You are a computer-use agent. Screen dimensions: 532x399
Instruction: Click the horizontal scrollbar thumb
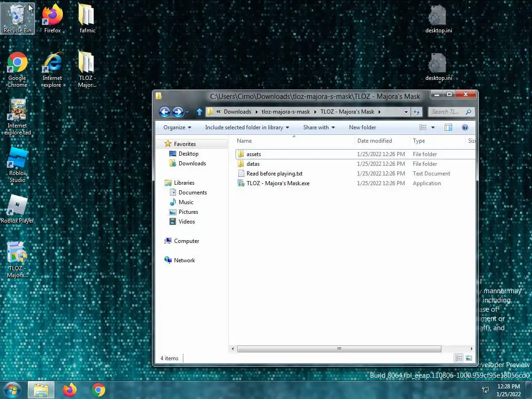click(339, 349)
